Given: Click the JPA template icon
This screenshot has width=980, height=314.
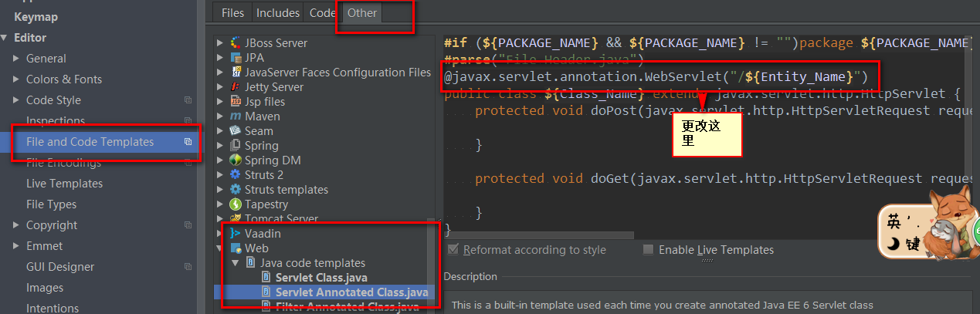Looking at the screenshot, I should tap(236, 58).
